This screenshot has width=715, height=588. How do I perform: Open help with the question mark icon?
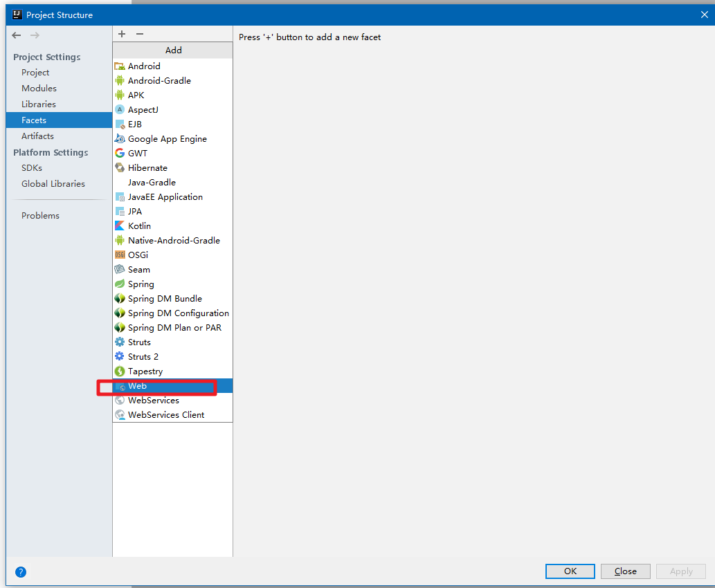(21, 571)
